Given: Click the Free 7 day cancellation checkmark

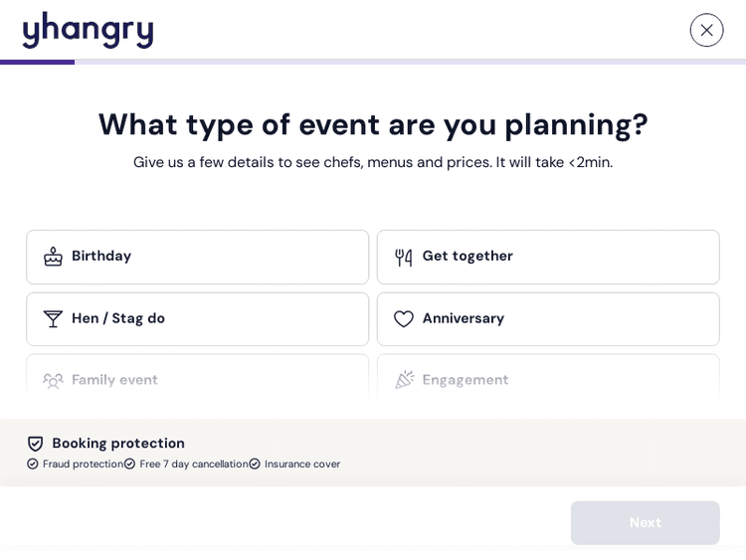Looking at the screenshot, I should 130,465.
